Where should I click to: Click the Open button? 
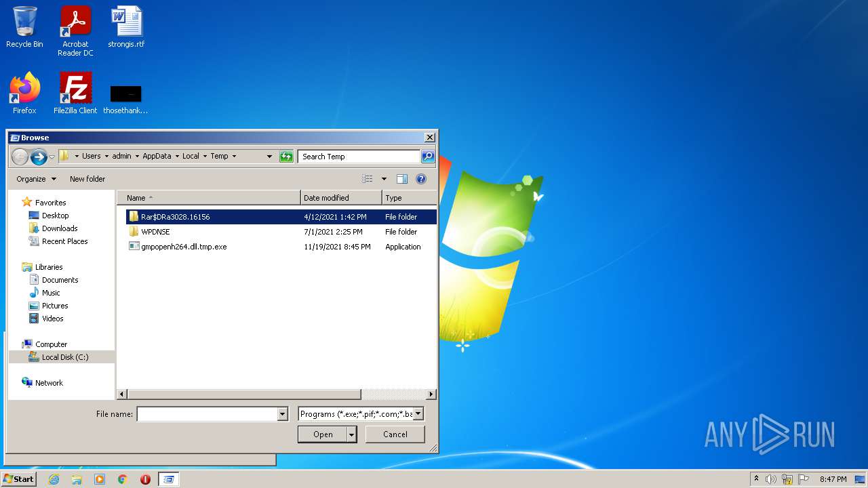(x=323, y=434)
